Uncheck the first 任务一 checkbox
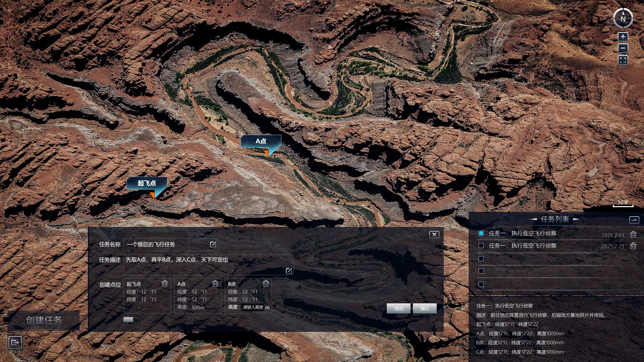This screenshot has width=644, height=362. [481, 233]
